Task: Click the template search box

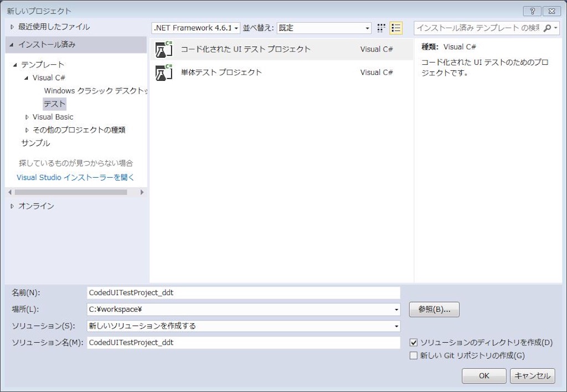Action: pyautogui.click(x=478, y=28)
